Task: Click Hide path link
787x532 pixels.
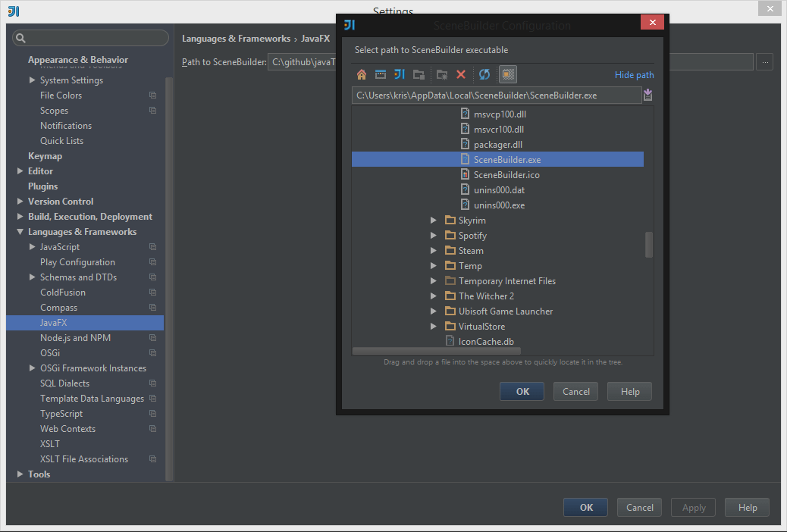Action: point(634,75)
